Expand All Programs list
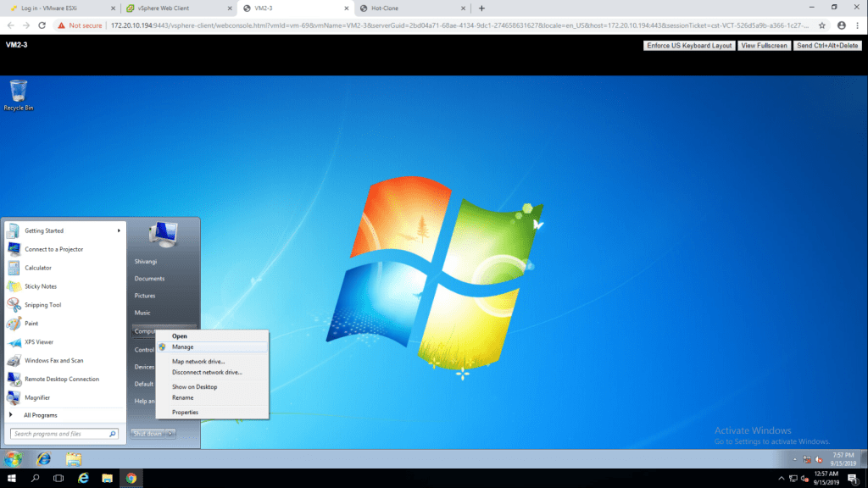 (x=40, y=415)
